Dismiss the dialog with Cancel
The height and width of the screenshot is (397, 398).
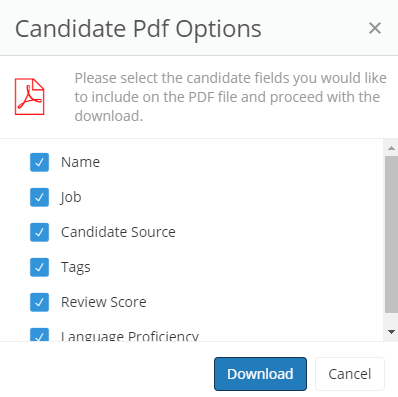(350, 374)
